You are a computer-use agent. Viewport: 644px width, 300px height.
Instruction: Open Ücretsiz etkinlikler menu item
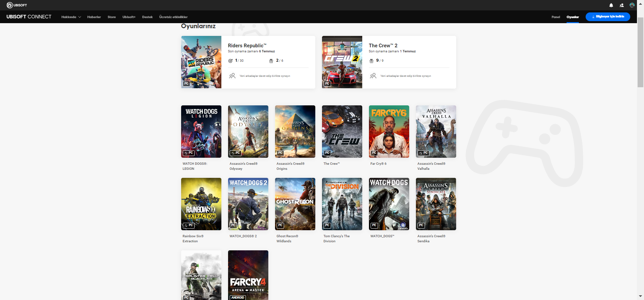coord(173,17)
